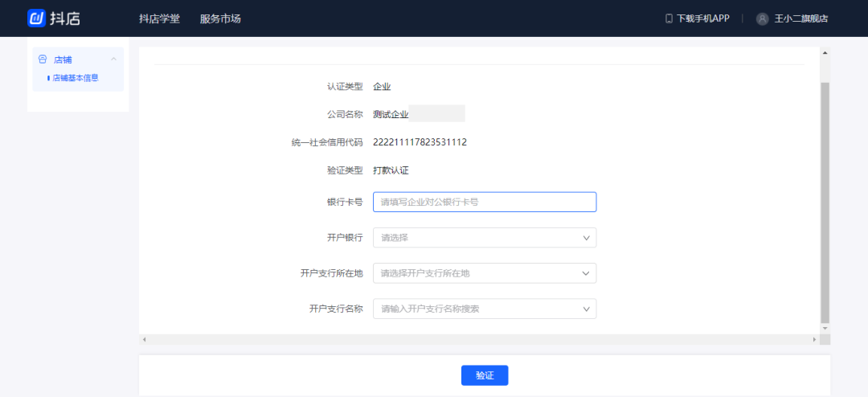The height and width of the screenshot is (397, 868).
Task: Click the horizontal scrollbar right arrow
Action: pyautogui.click(x=814, y=339)
